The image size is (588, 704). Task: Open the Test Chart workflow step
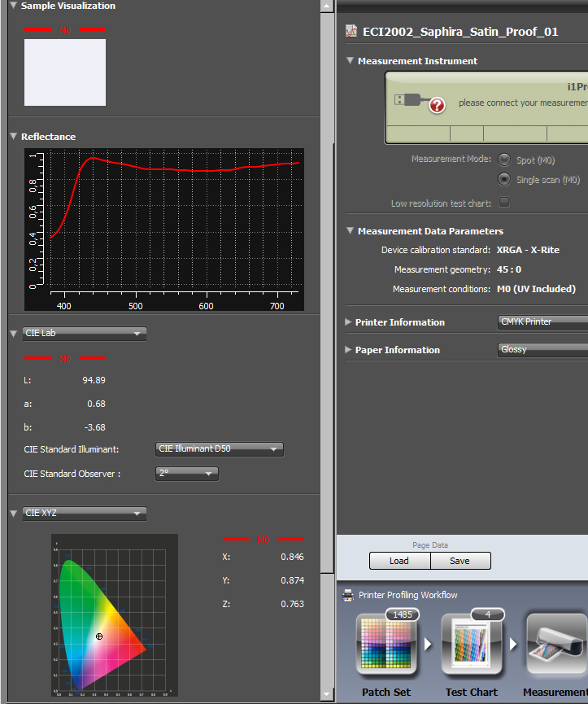click(472, 645)
